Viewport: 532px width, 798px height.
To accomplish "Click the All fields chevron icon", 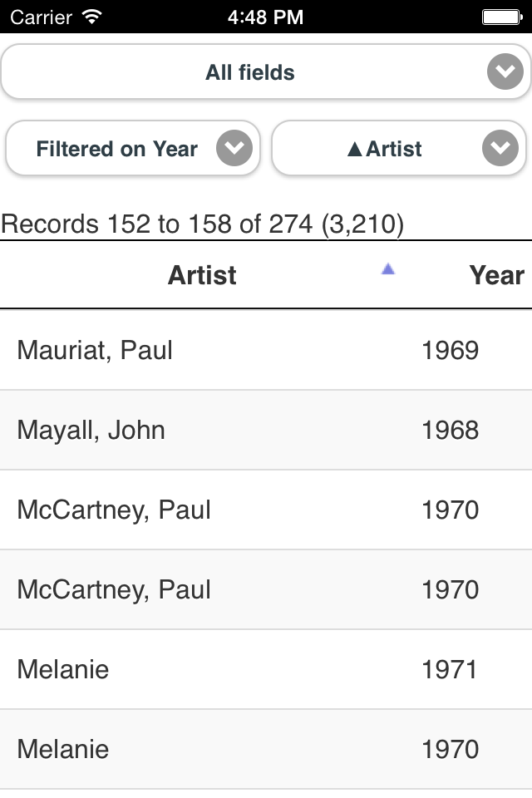I will (505, 73).
